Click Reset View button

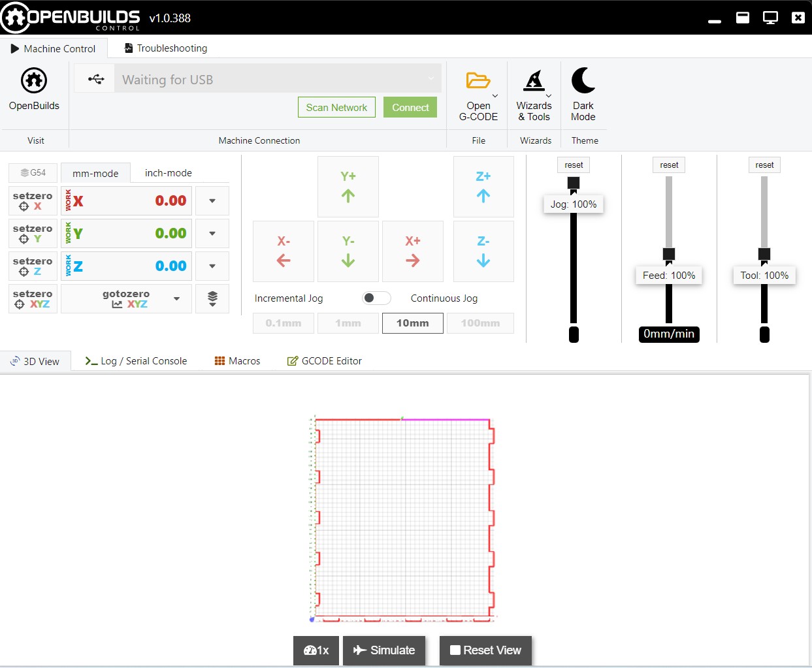tap(485, 650)
